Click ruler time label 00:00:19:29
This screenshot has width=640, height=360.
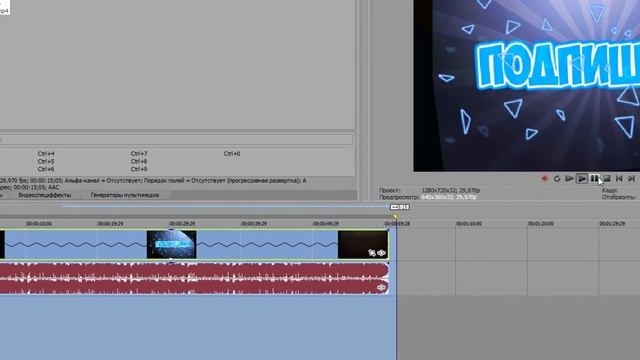[x=110, y=224]
